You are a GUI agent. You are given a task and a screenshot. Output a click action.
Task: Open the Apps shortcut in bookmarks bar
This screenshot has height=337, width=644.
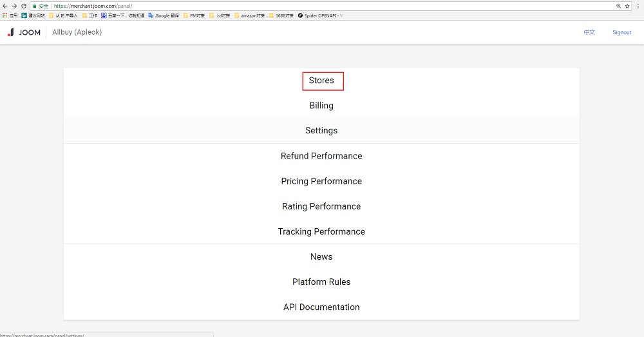[x=10, y=15]
